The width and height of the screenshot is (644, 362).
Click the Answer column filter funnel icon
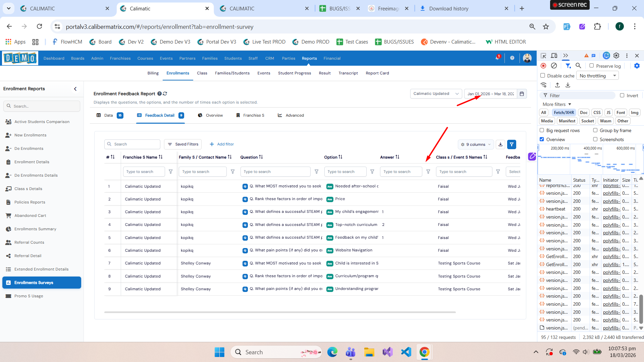click(428, 172)
